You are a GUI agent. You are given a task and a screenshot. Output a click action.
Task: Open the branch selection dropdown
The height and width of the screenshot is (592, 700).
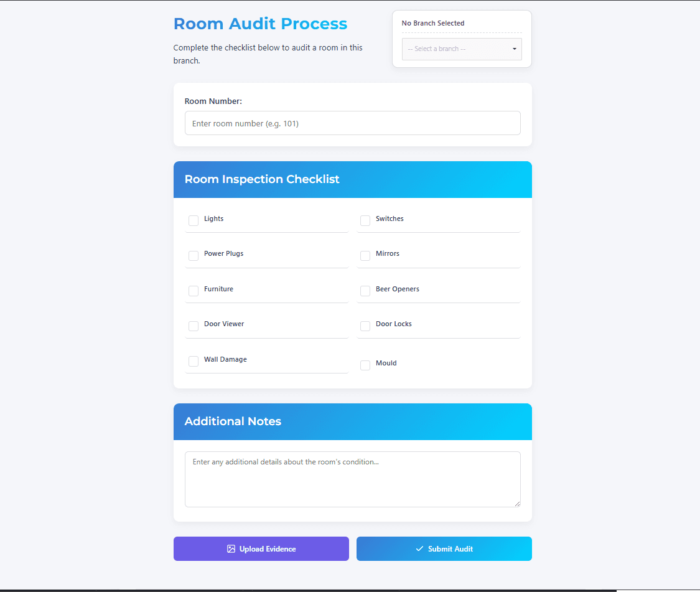pyautogui.click(x=462, y=49)
